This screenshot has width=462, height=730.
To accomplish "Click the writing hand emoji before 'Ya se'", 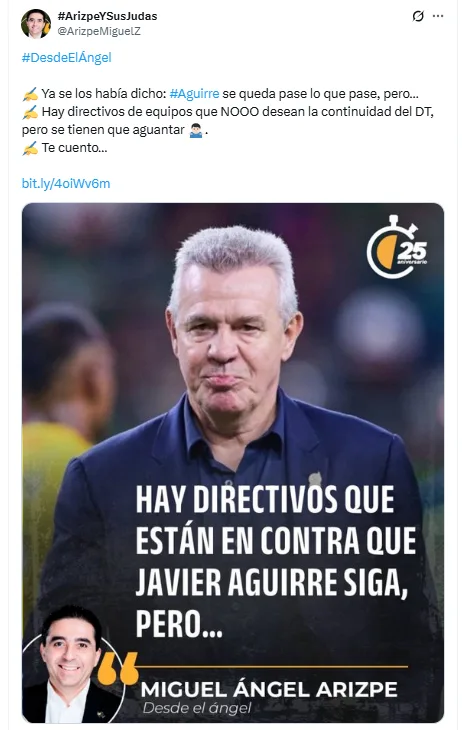I will [x=30, y=94].
